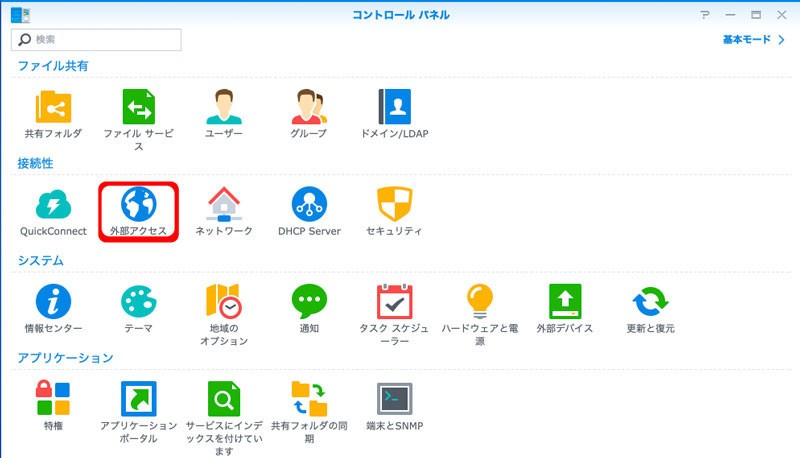
Task: Click the search magnifier icon
Action: (x=24, y=39)
